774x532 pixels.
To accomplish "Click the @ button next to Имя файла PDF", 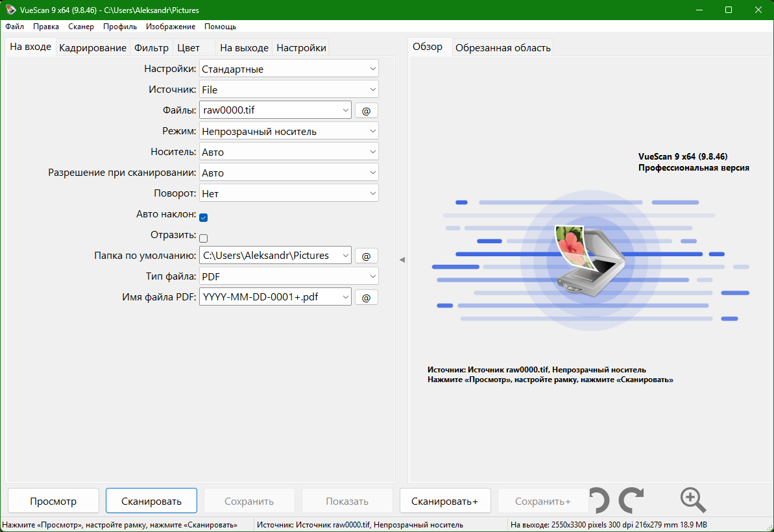I will pos(366,298).
